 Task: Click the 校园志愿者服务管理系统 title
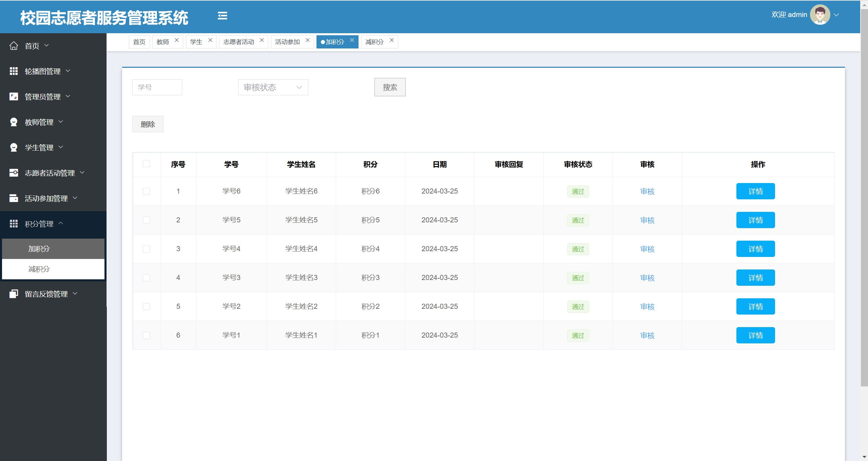tap(104, 18)
